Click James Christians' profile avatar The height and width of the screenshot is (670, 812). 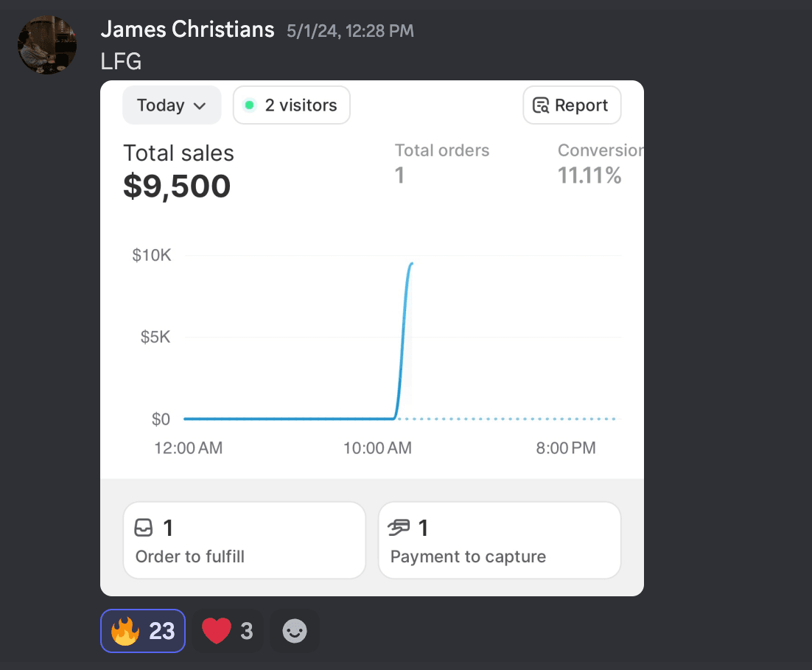(x=47, y=45)
